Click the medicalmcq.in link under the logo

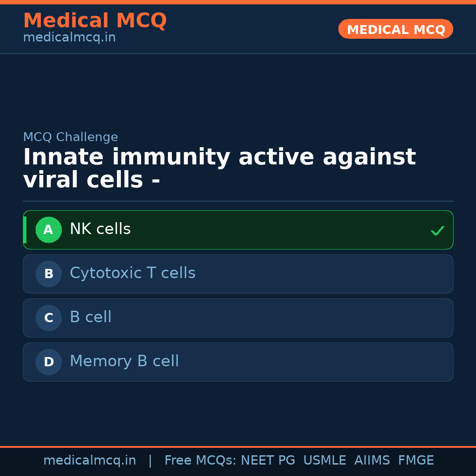coord(69,37)
